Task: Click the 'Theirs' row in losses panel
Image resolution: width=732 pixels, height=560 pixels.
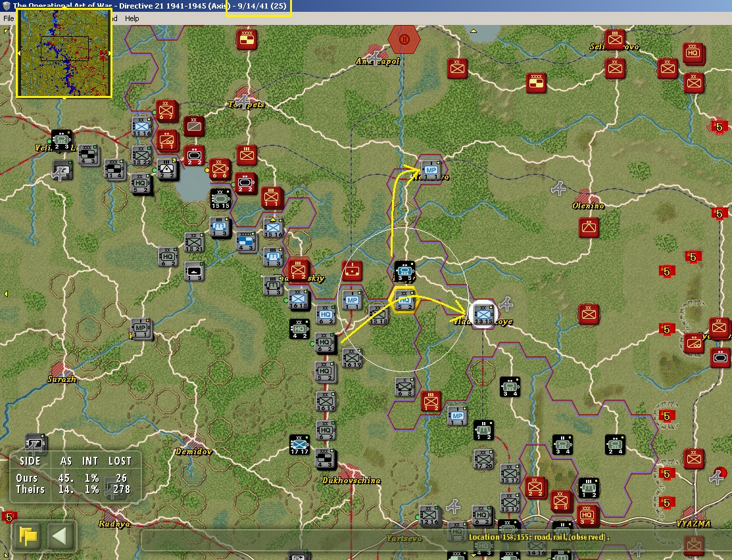Action: coord(72,489)
